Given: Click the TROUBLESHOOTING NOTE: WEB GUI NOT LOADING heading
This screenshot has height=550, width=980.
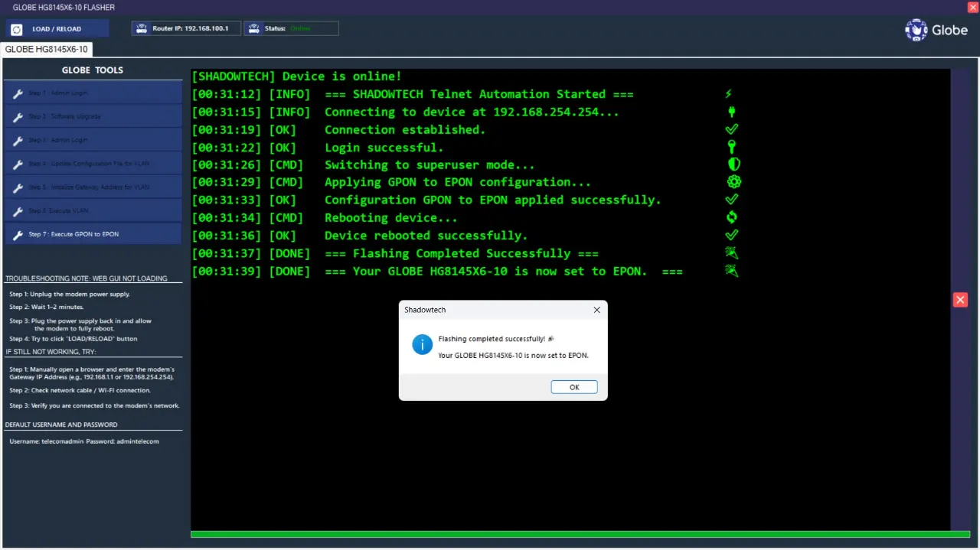Looking at the screenshot, I should point(87,278).
